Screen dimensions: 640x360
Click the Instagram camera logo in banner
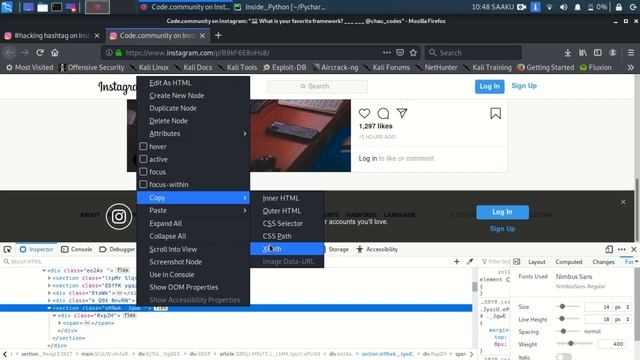click(x=119, y=216)
